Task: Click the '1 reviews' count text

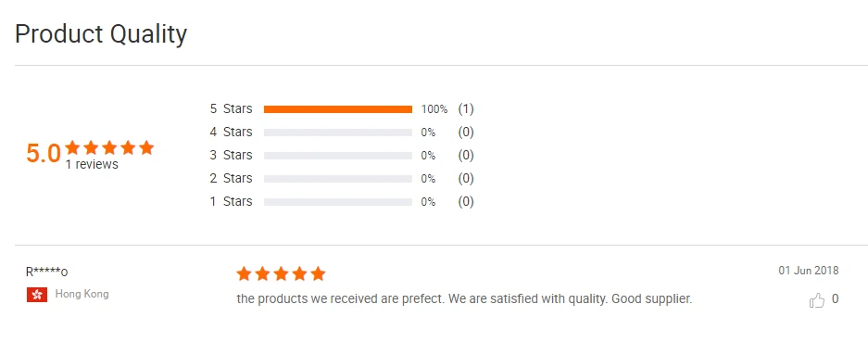Action: pos(92,165)
